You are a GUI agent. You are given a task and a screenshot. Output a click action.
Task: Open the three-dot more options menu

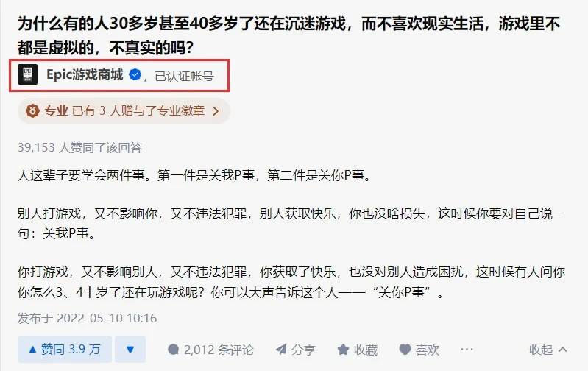click(x=467, y=349)
